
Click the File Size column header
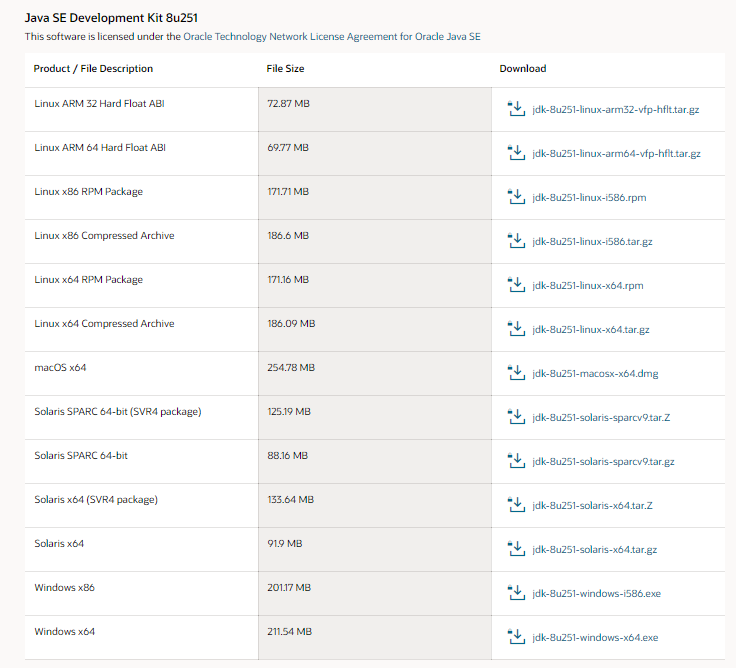[285, 69]
